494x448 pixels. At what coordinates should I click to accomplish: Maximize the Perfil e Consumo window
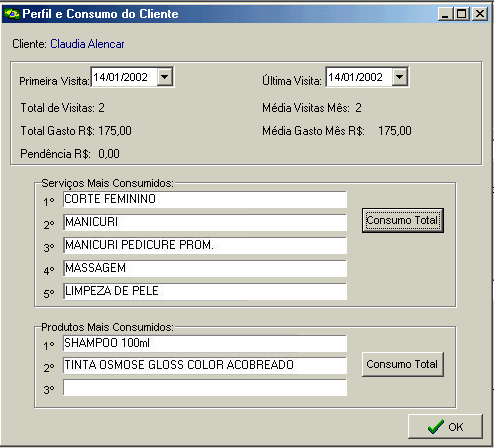coord(462,14)
